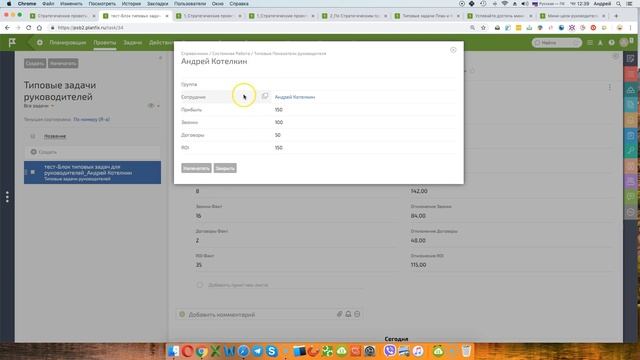Open Opera from the Dock
Viewport: 640px width, 360px height.
tap(188, 351)
